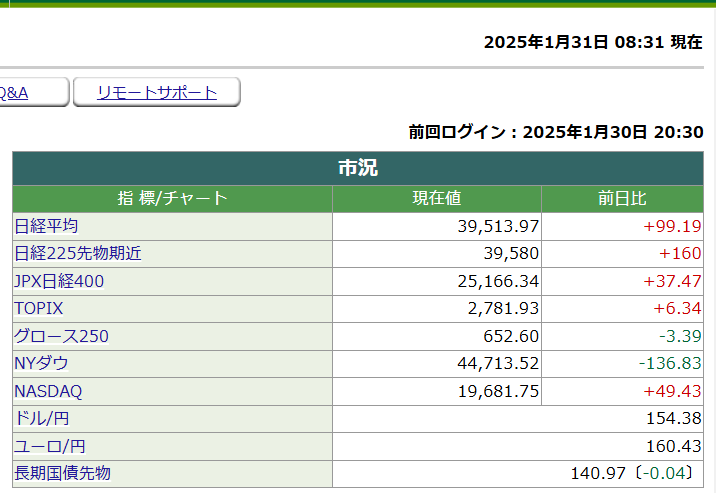Click the 前回ログイン timestamp text
The width and height of the screenshot is (716, 493).
click(556, 132)
